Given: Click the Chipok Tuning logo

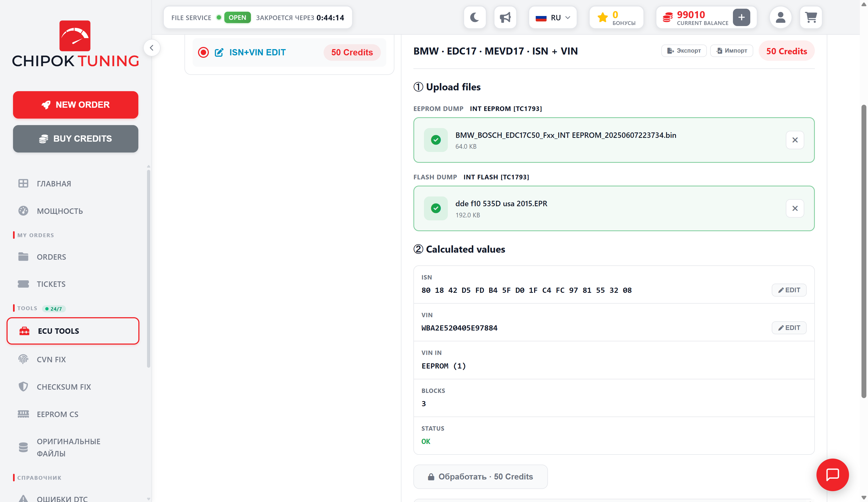Looking at the screenshot, I should tap(75, 44).
